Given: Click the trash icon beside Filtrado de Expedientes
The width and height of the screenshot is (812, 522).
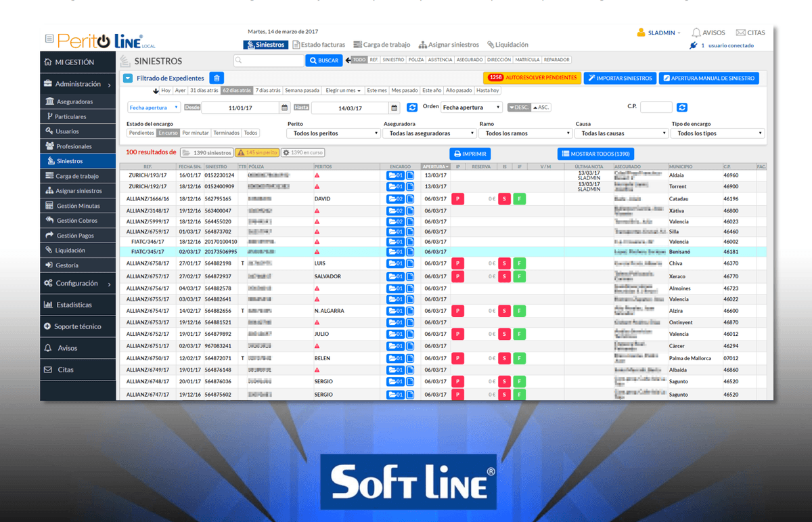Looking at the screenshot, I should point(217,79).
